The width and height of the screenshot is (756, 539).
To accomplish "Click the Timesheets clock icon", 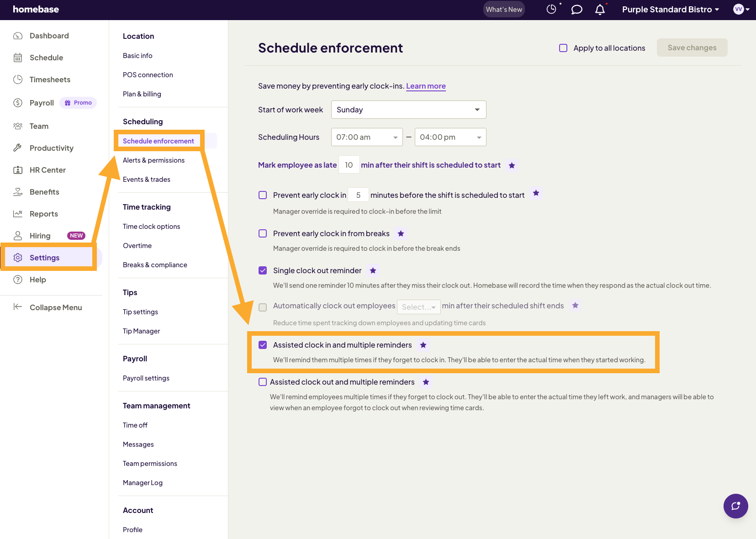I will tap(18, 79).
